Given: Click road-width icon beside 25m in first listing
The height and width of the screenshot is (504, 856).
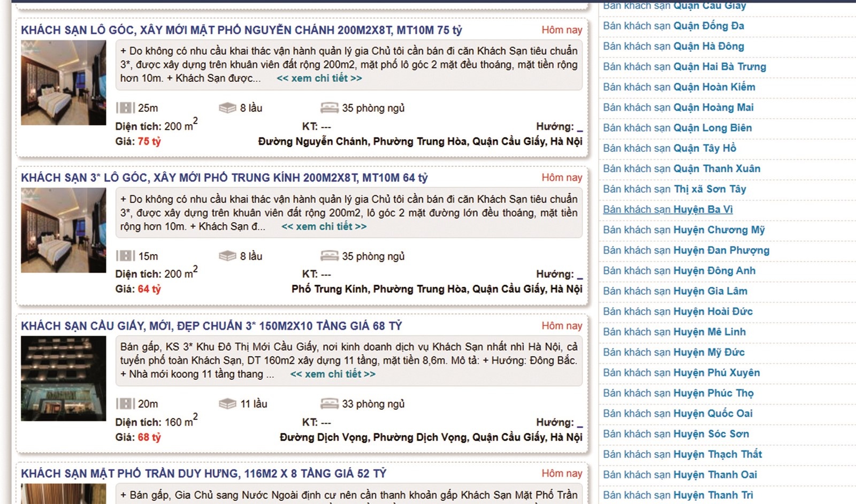Looking at the screenshot, I should 125,108.
